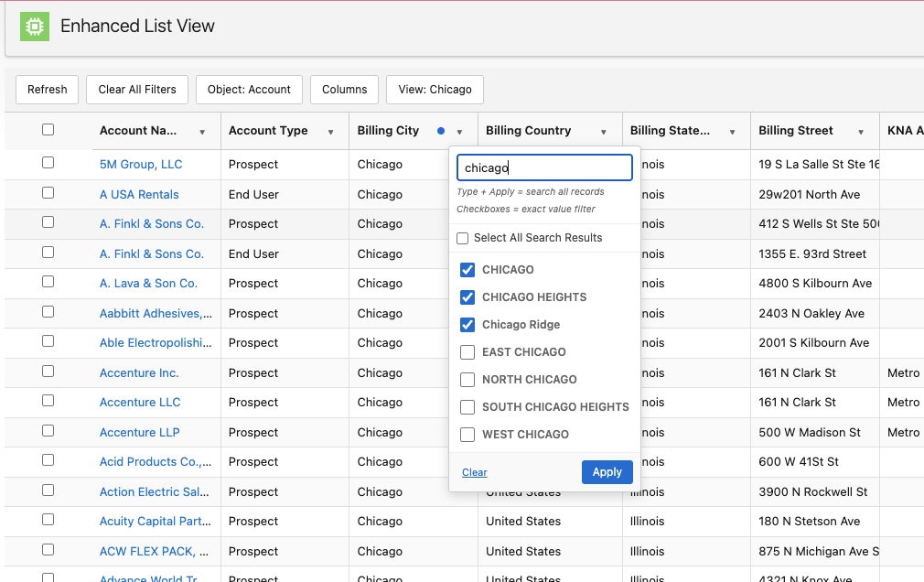The height and width of the screenshot is (582, 924).
Task: Enable Select All Search Results
Action: pyautogui.click(x=462, y=238)
